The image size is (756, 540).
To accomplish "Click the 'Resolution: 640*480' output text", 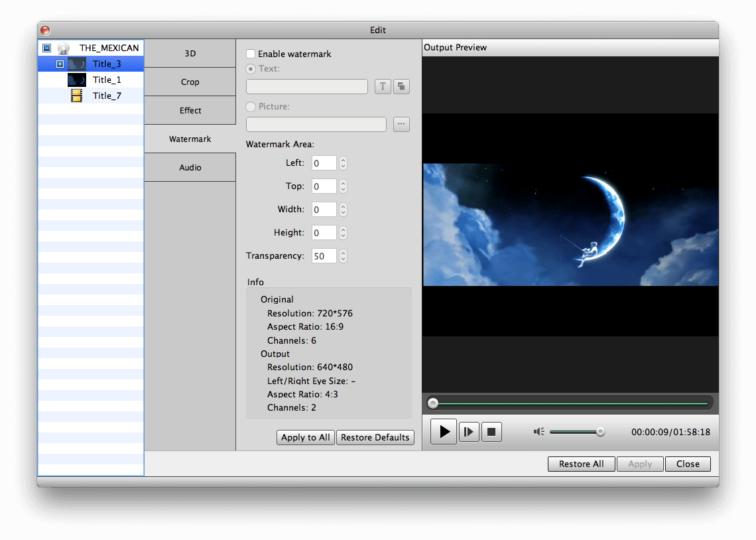I will point(310,367).
